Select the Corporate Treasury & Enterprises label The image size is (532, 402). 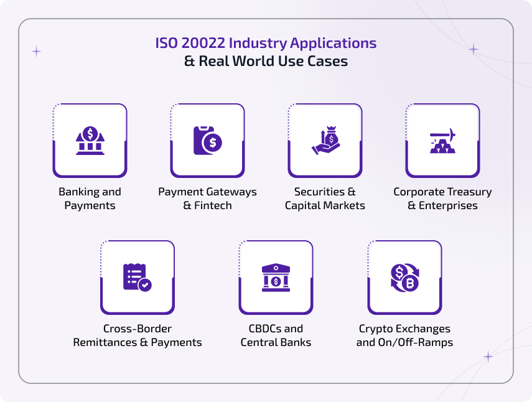442,199
